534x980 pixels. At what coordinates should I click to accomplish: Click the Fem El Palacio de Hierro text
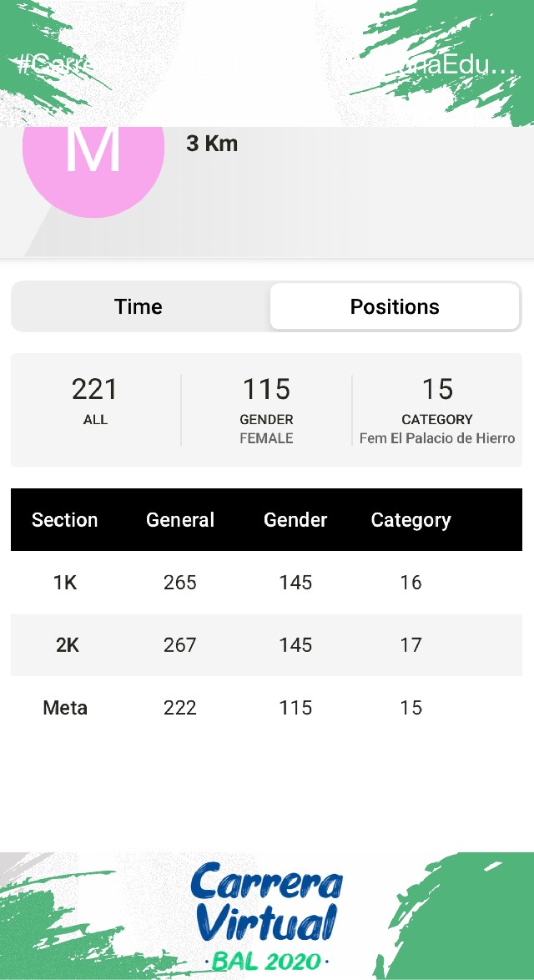point(437,438)
